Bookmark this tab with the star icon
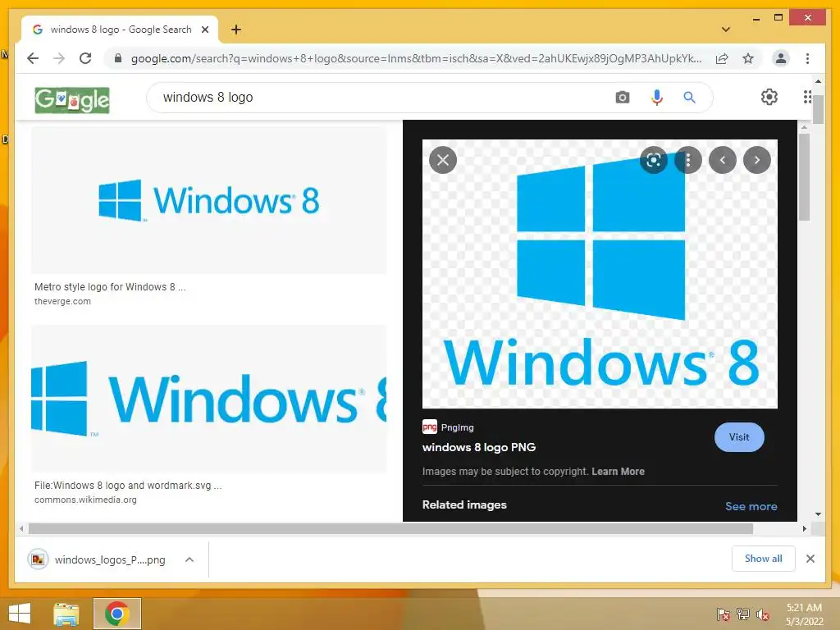840x630 pixels. click(748, 58)
